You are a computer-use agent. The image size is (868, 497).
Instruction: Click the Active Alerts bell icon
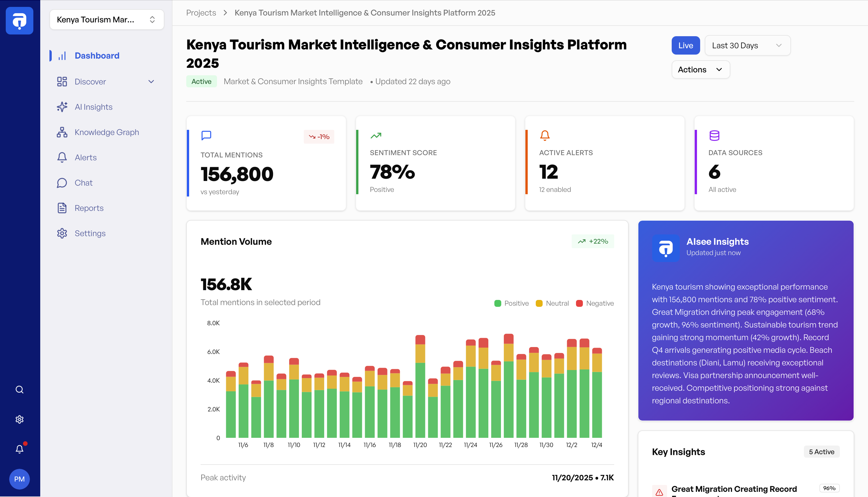pyautogui.click(x=545, y=136)
